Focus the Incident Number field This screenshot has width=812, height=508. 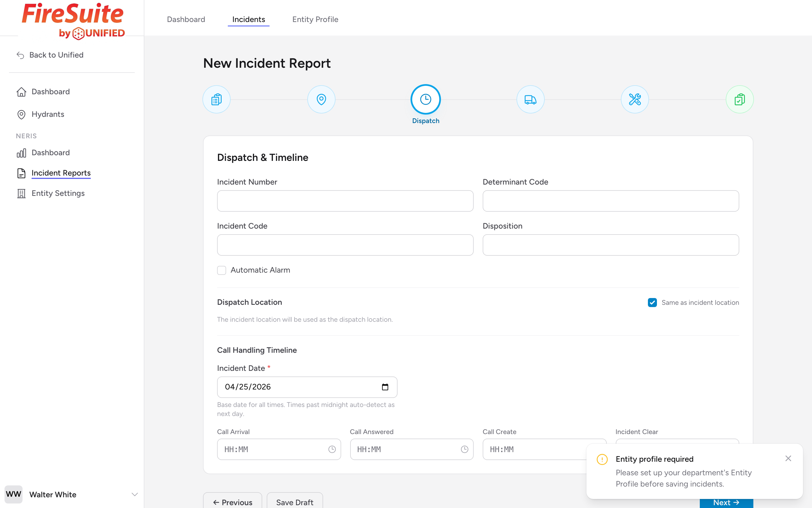(x=345, y=201)
